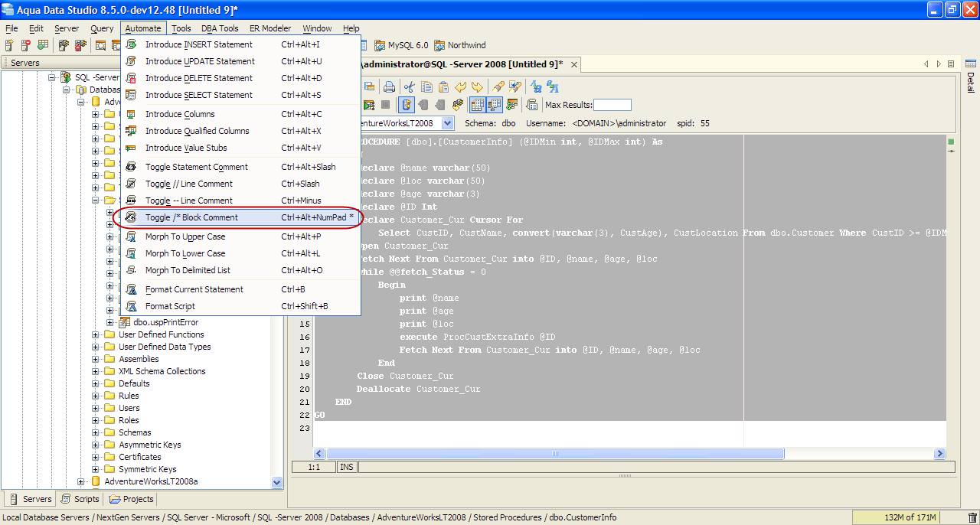Click the Max Results input field
The width and height of the screenshot is (980, 525).
[x=612, y=105]
